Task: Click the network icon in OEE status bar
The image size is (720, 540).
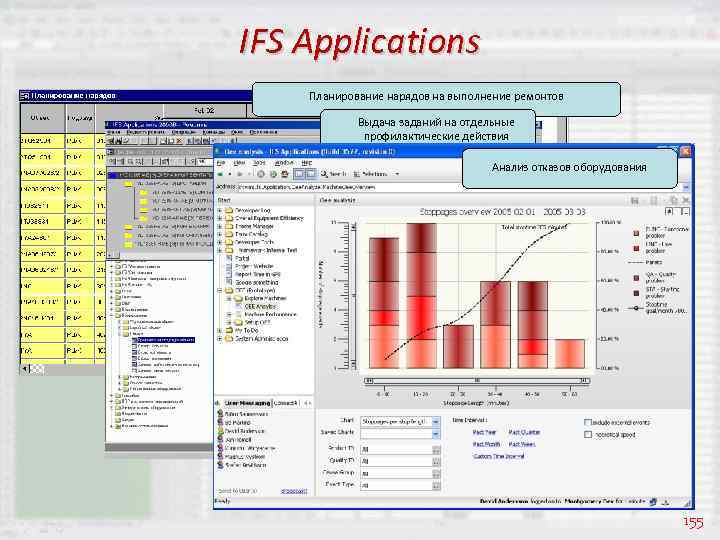Action: coord(653,502)
